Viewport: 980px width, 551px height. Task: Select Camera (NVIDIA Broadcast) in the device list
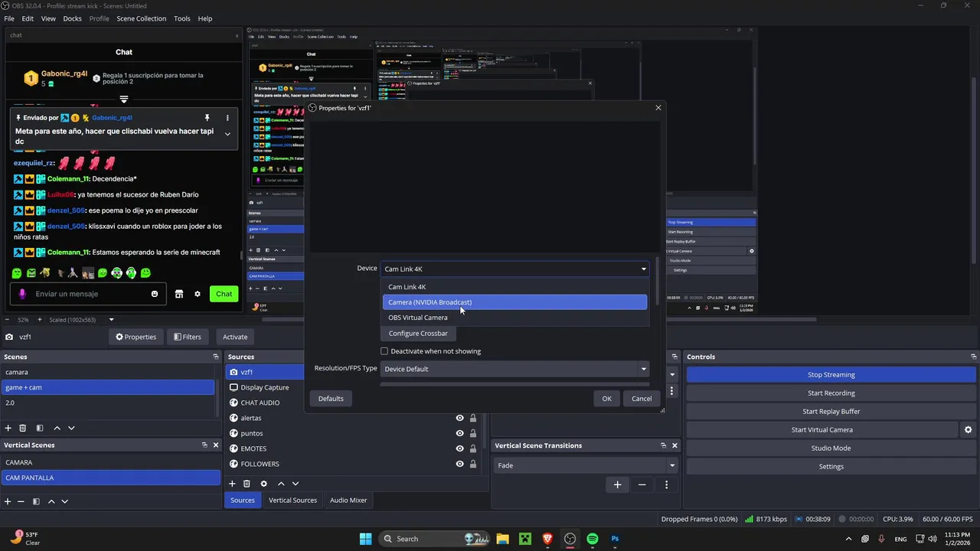(514, 302)
